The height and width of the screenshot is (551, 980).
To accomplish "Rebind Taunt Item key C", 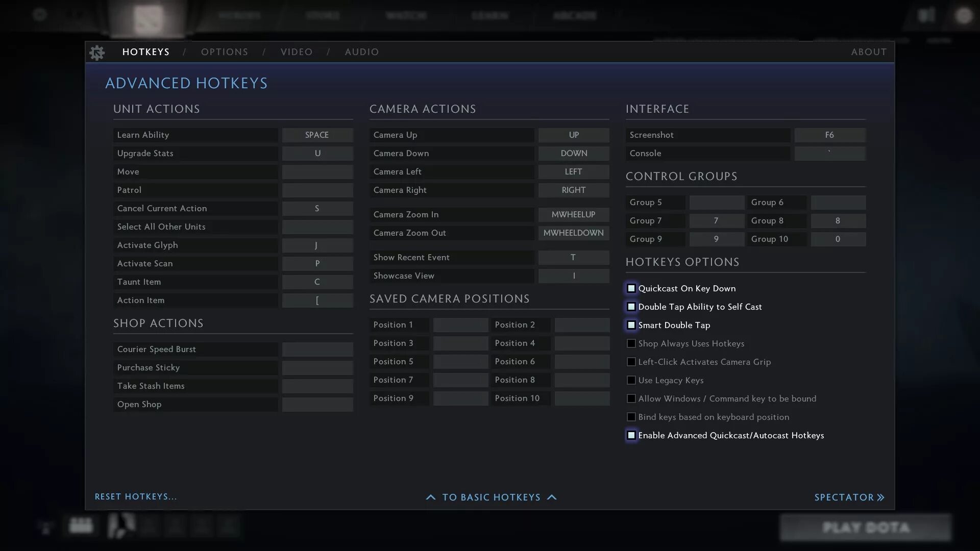I will 317,282.
